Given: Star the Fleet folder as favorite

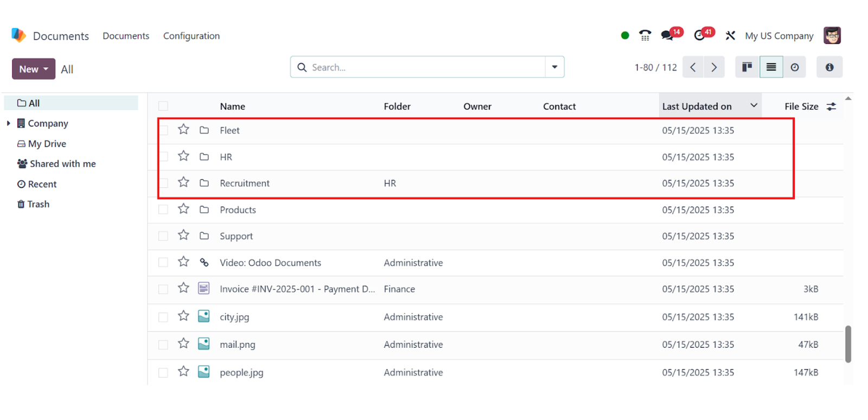Looking at the screenshot, I should click(183, 130).
